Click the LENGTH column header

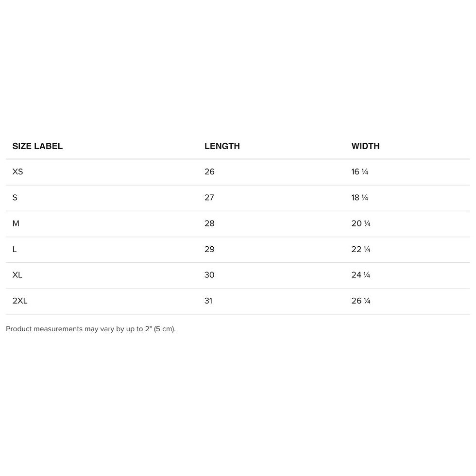point(222,146)
